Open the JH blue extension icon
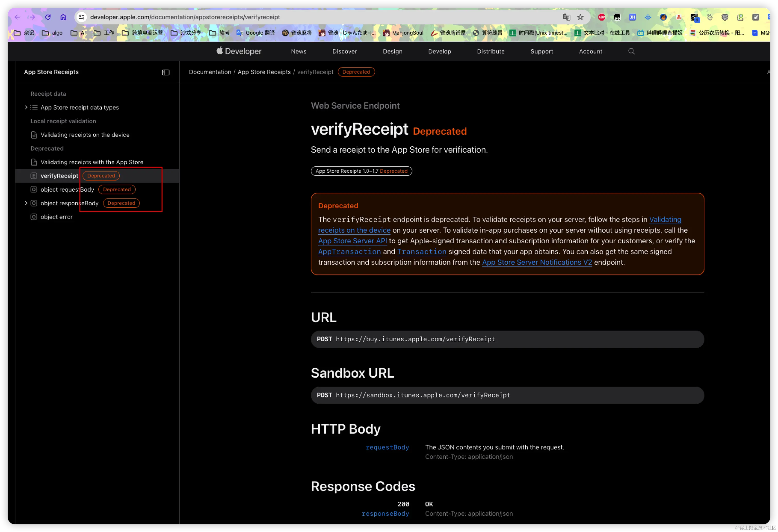This screenshot has width=778, height=532. (632, 17)
